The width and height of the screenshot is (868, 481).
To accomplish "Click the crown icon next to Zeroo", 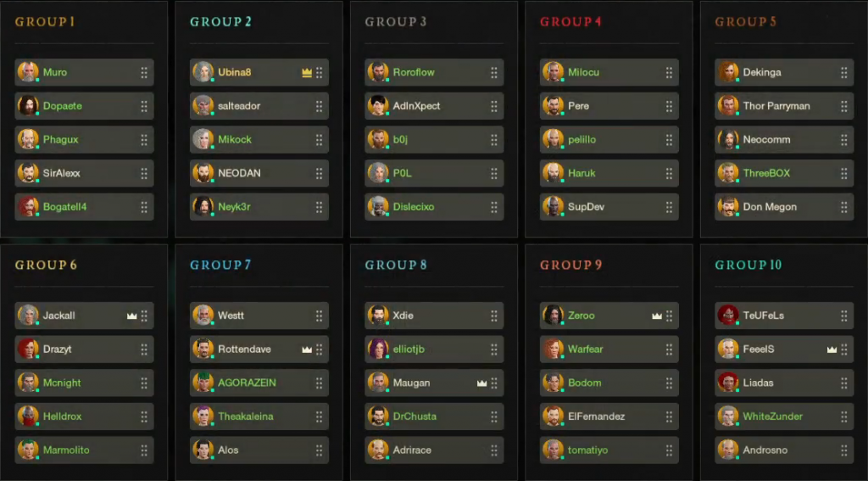I will pyautogui.click(x=656, y=316).
